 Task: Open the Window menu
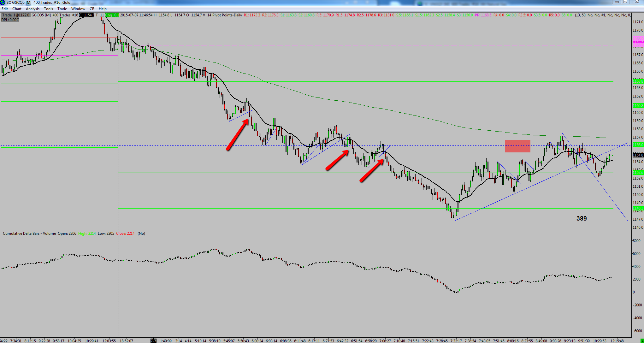(78, 9)
